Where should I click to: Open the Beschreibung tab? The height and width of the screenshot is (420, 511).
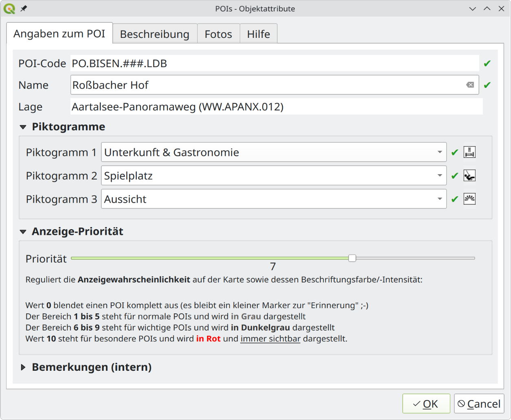click(x=155, y=34)
